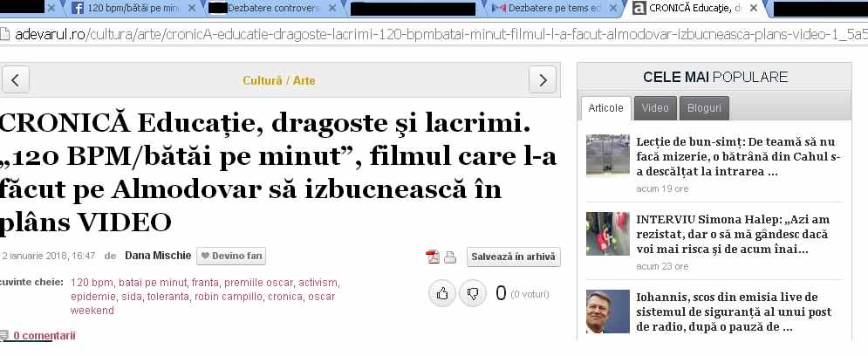Select the Articole tab
Viewport: 868px width, 356px height.
(606, 108)
